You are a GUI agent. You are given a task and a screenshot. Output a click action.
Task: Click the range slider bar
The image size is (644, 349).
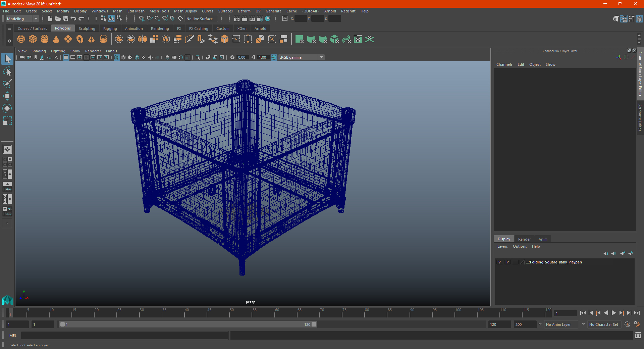coord(188,325)
